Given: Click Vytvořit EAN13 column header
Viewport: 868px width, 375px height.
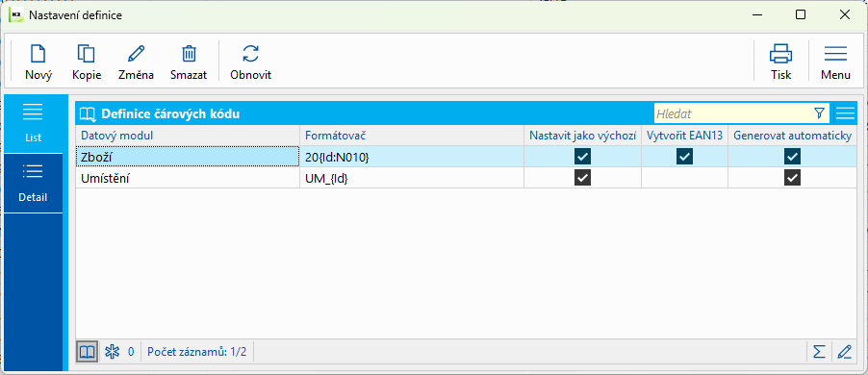Looking at the screenshot, I should 685,136.
